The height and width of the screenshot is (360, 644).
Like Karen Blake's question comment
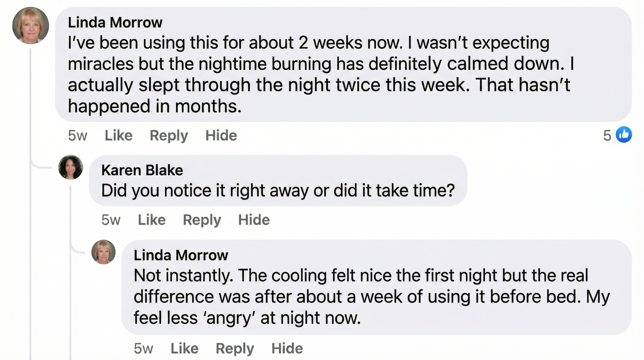(152, 220)
